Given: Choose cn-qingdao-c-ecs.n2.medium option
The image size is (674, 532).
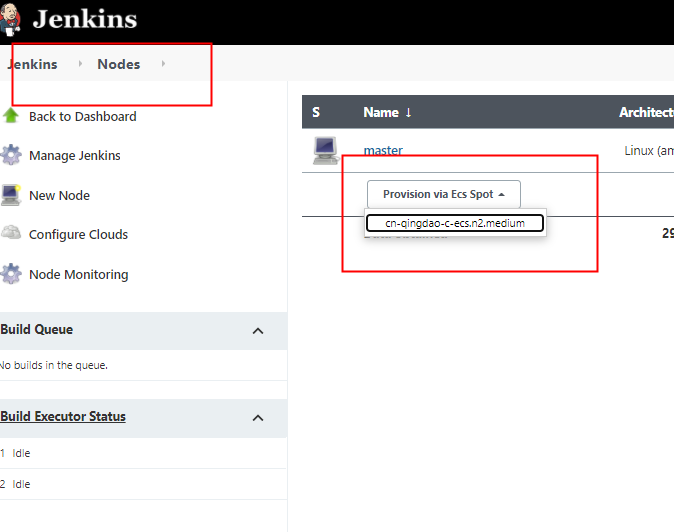Looking at the screenshot, I should 455,223.
